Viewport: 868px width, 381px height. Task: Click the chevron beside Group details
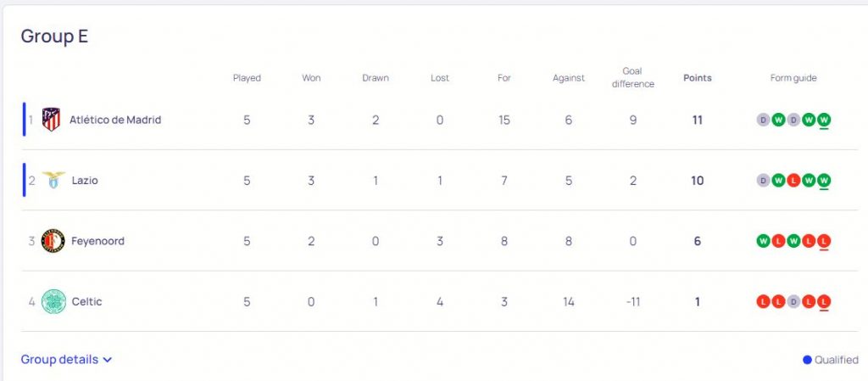(x=108, y=360)
